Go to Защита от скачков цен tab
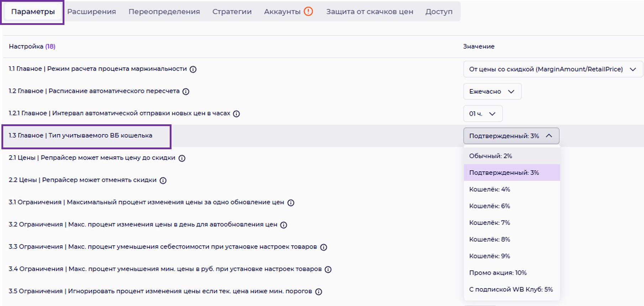This screenshot has width=644, height=306. click(369, 11)
